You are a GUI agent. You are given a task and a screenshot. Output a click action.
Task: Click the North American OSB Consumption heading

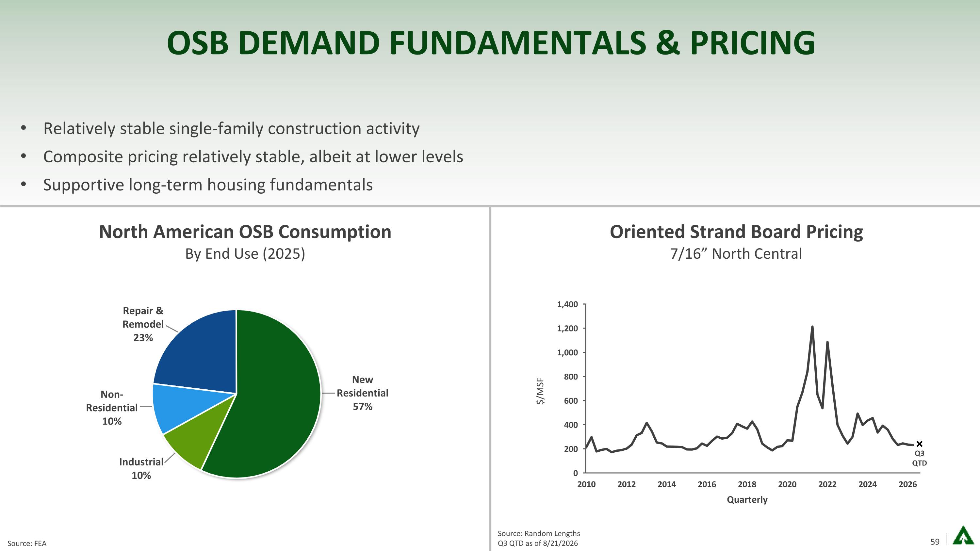[x=245, y=232]
